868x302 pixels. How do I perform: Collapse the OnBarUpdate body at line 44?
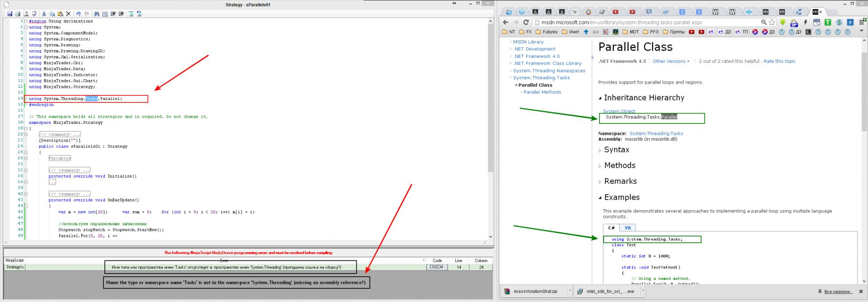pyautogui.click(x=26, y=206)
